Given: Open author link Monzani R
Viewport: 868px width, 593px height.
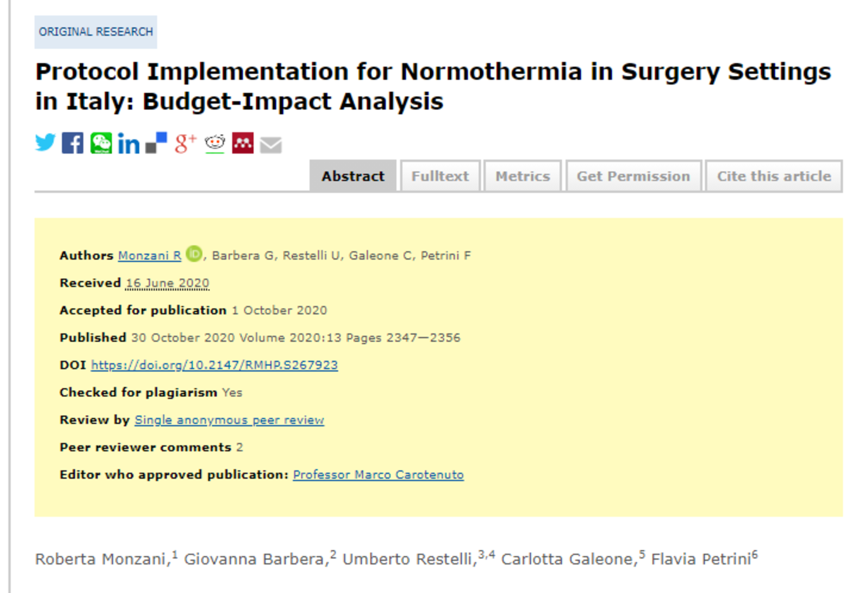Looking at the screenshot, I should coord(150,255).
